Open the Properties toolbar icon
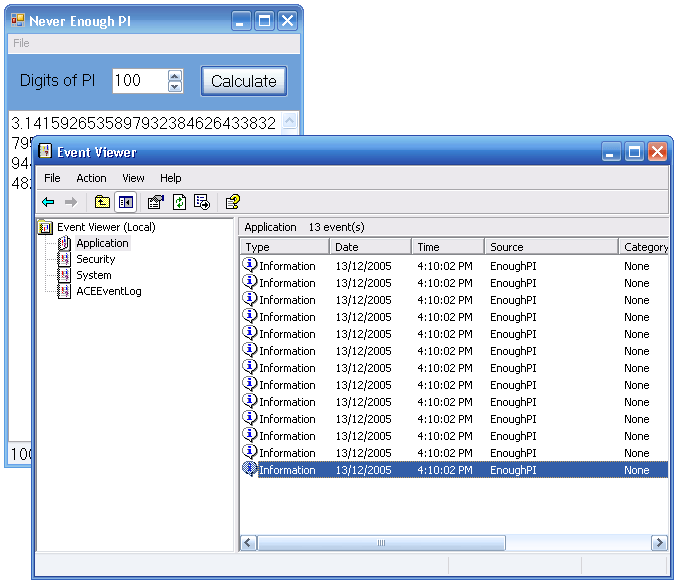The image size is (679, 587). point(155,202)
